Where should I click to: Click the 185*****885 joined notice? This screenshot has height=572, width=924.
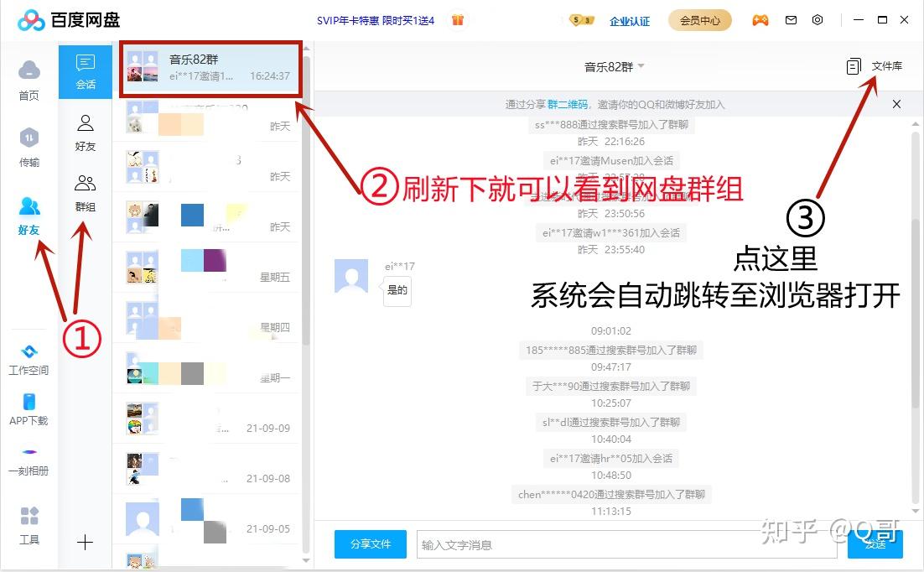point(611,351)
